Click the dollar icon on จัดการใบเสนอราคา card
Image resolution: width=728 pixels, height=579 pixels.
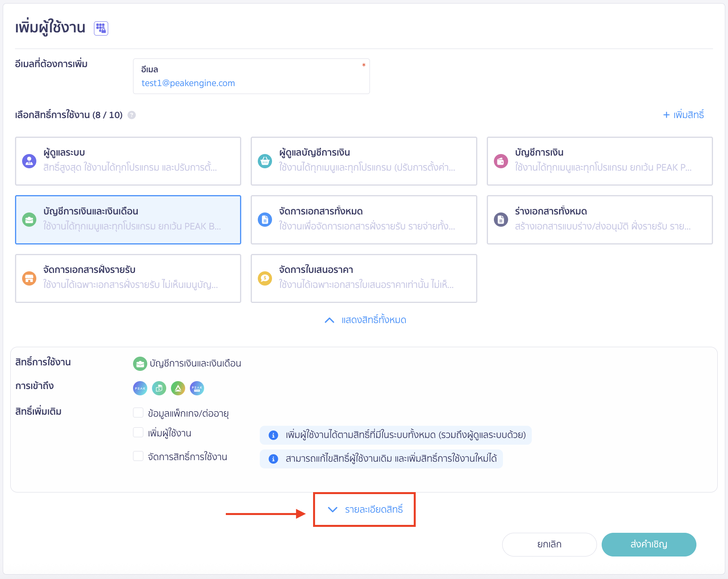265,278
